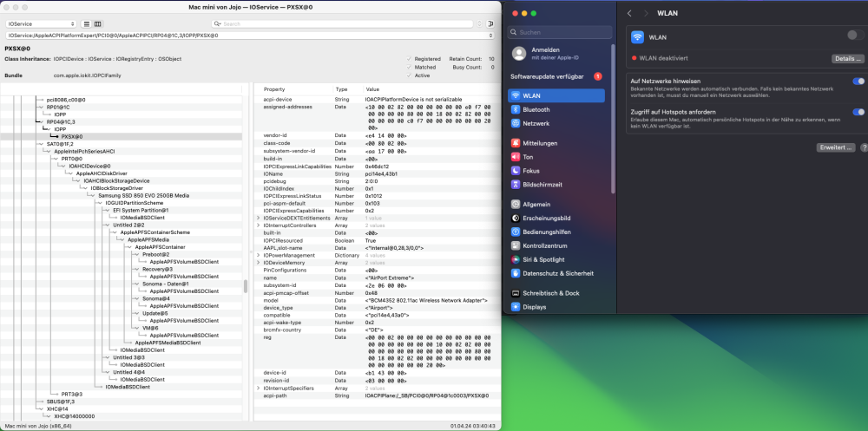Screen dimensions: 868x431
Task: Click the search stepper arrows beside the search field
Action: click(479, 24)
